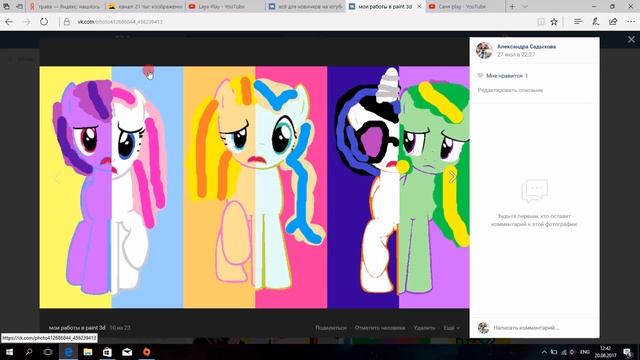
Task: Open File Explorer from taskbar
Action: coord(88,352)
